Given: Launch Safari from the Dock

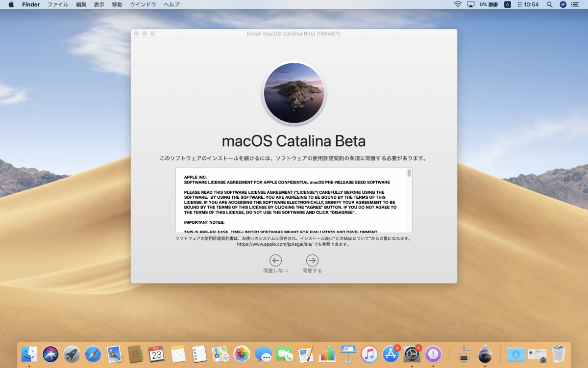Looking at the screenshot, I should [93, 354].
